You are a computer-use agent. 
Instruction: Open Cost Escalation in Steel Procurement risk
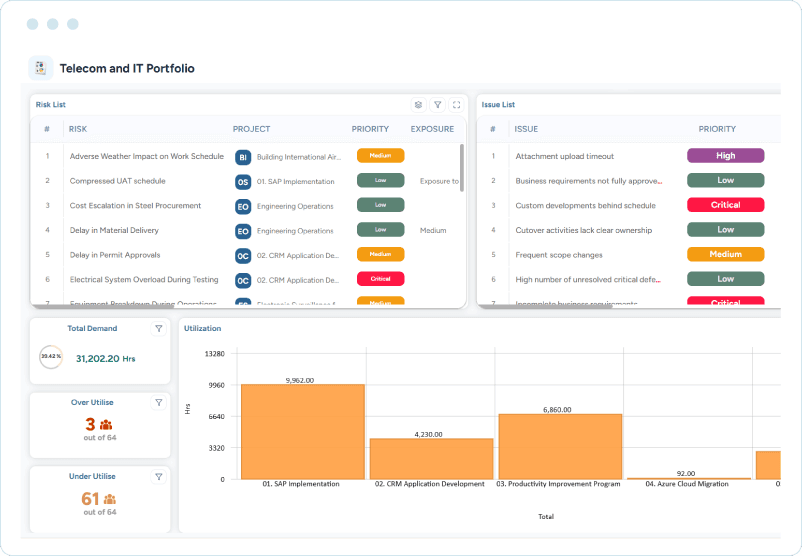(x=136, y=206)
